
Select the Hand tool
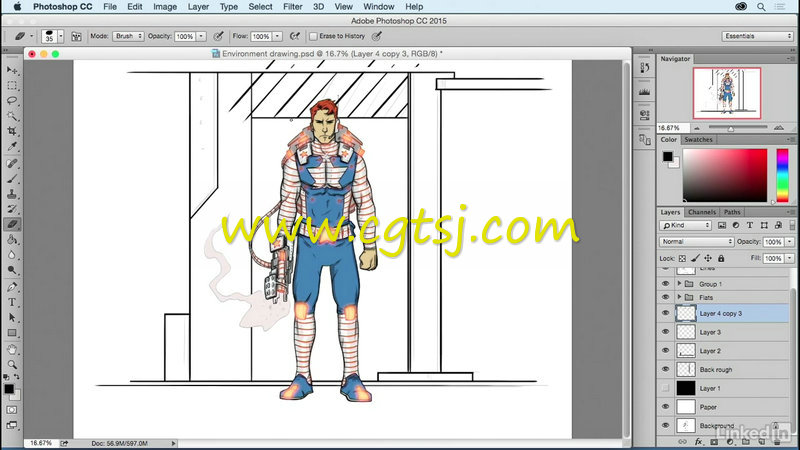pos(12,349)
